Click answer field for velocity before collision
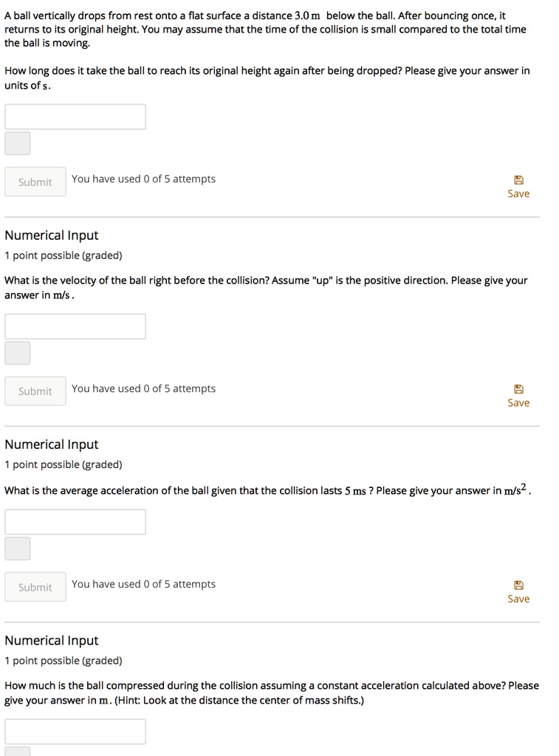 (x=75, y=326)
